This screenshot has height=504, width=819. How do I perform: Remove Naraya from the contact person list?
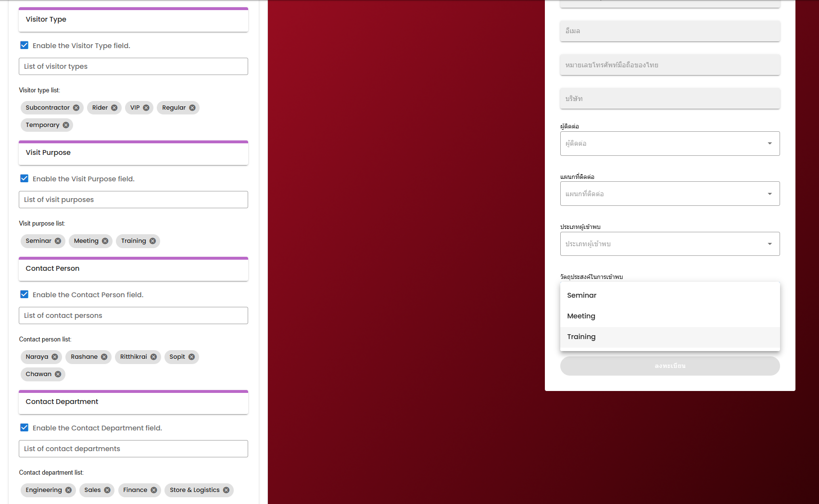(x=55, y=357)
